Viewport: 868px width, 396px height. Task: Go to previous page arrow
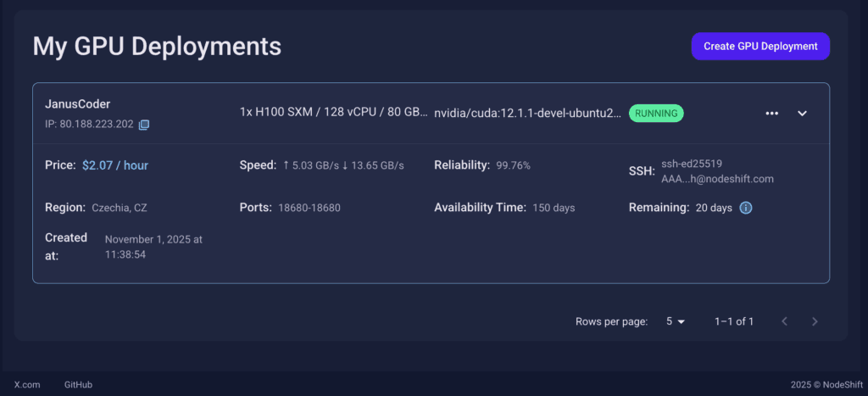tap(784, 321)
